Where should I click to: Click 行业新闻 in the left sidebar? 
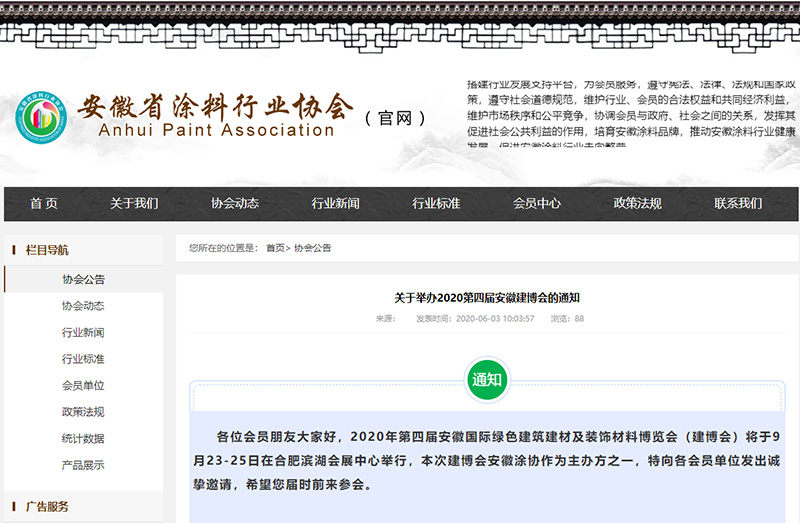[x=83, y=333]
